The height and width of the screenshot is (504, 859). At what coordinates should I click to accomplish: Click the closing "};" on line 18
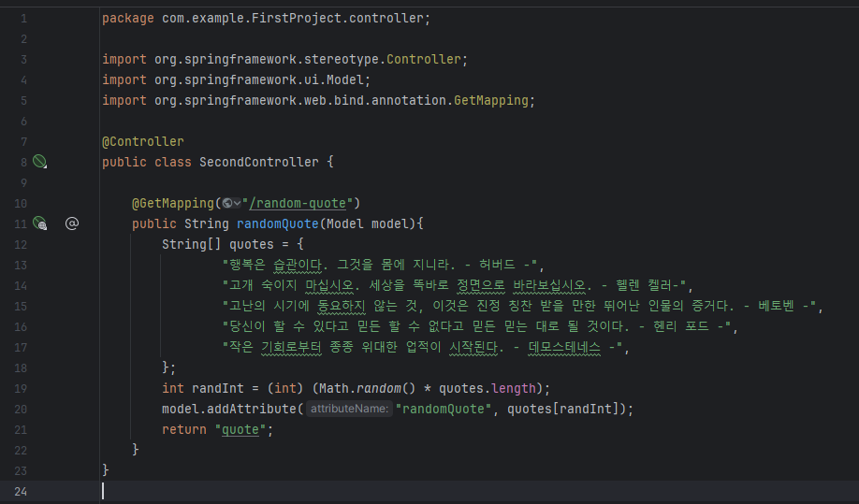pyautogui.click(x=168, y=367)
